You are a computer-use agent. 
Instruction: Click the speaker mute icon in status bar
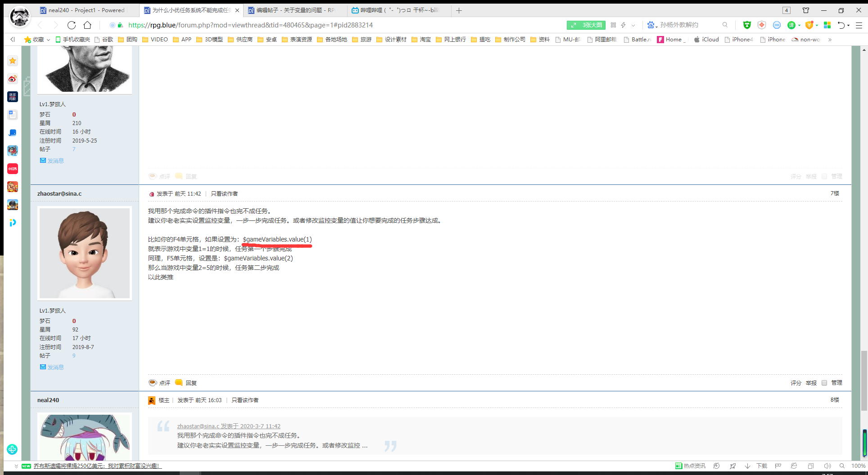coord(827,466)
